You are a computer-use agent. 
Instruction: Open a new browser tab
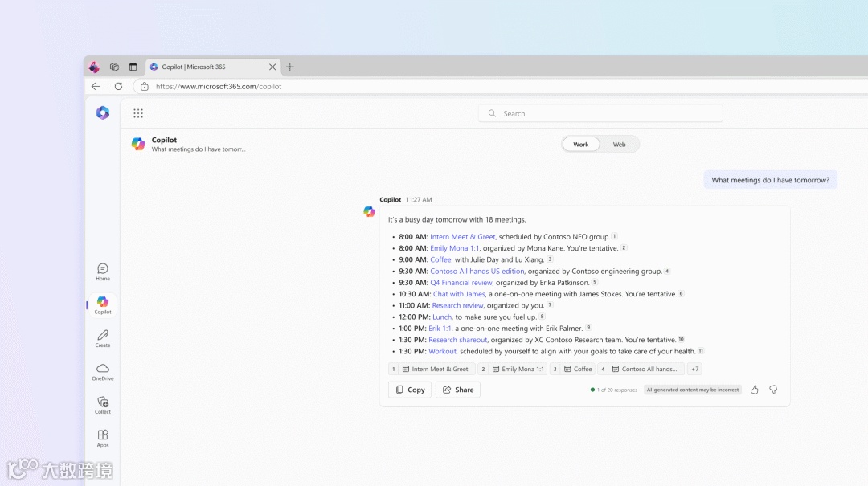pos(290,67)
